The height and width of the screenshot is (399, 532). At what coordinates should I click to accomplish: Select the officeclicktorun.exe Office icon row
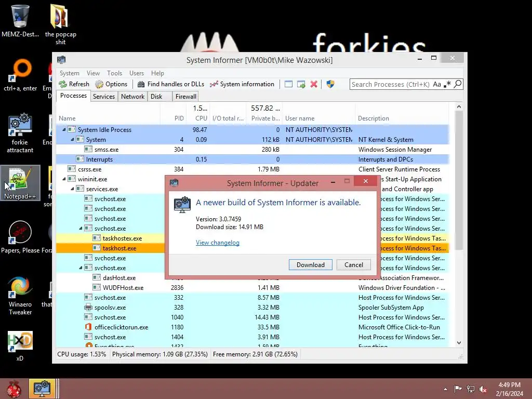coord(252,327)
